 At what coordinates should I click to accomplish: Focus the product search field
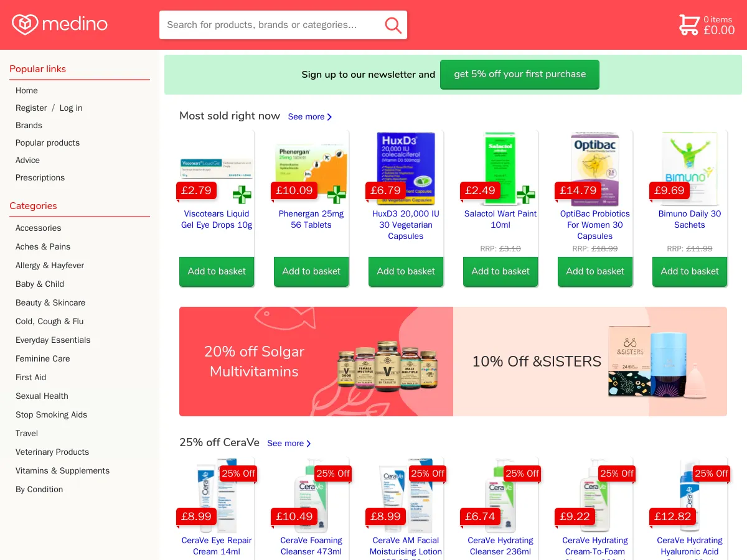tap(283, 25)
